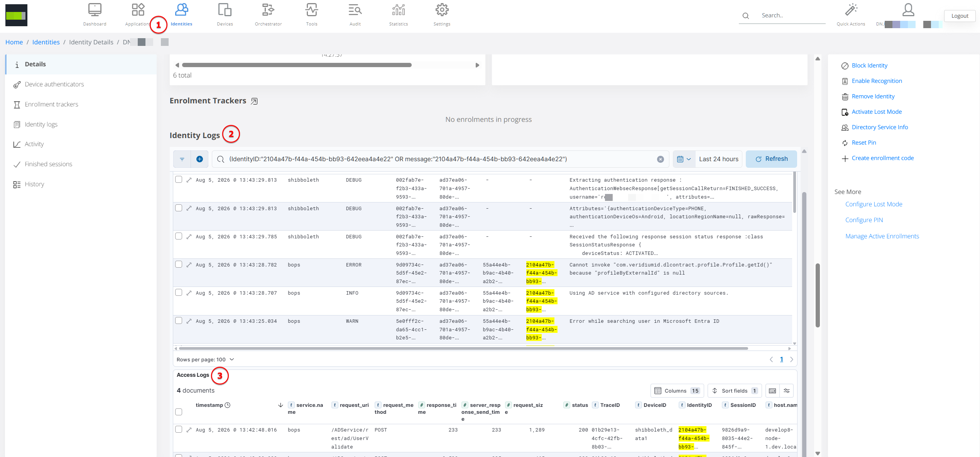This screenshot has width=980, height=457.
Task: Go to next log page
Action: point(792,359)
